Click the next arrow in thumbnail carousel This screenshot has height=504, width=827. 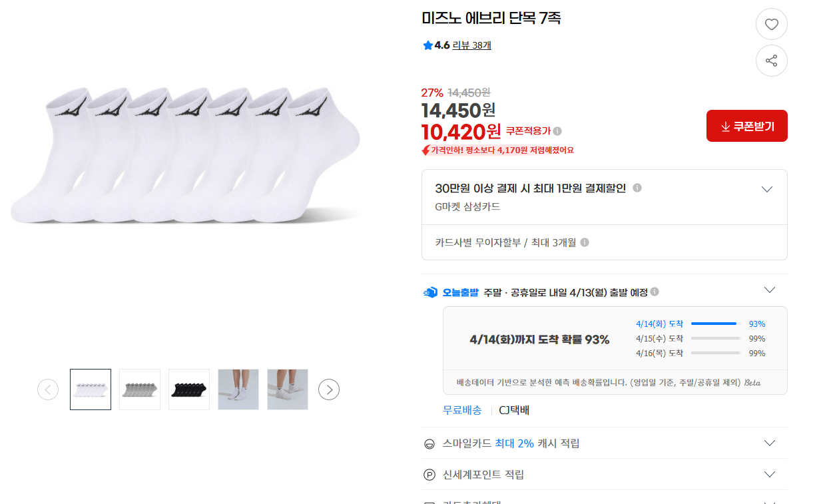[x=328, y=389]
